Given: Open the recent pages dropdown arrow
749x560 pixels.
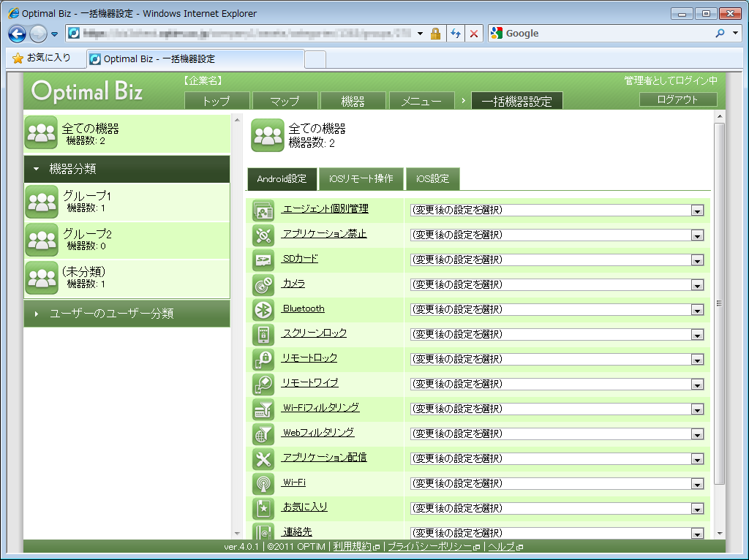Looking at the screenshot, I should (x=54, y=34).
